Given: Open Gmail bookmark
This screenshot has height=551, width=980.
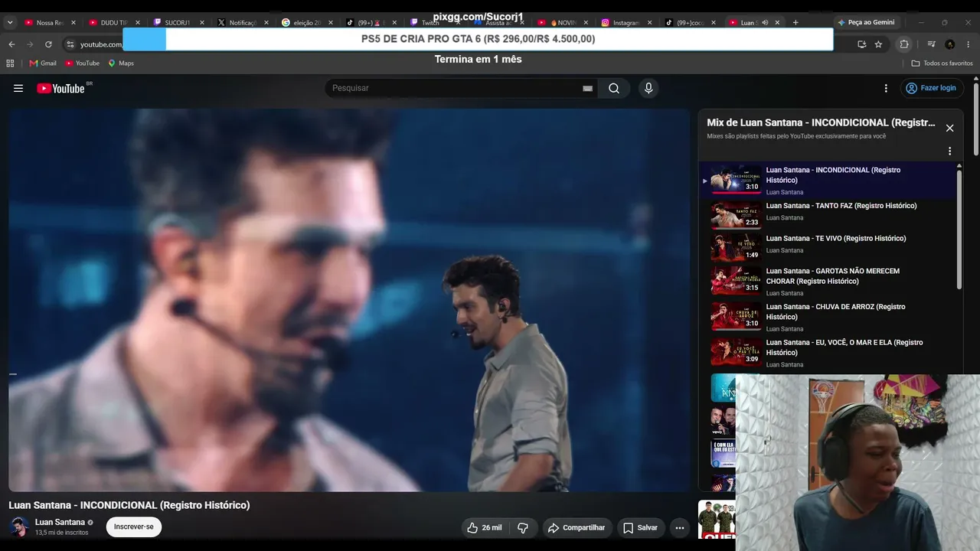Looking at the screenshot, I should point(43,64).
